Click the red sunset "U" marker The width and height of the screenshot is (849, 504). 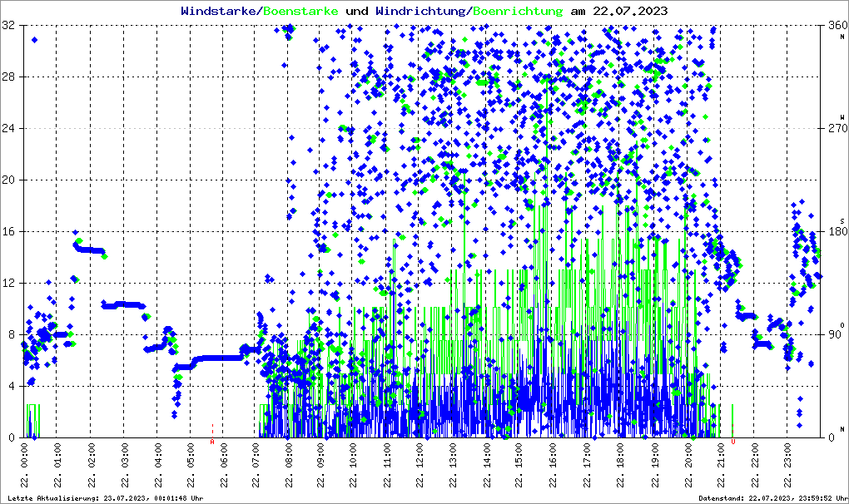tap(733, 442)
